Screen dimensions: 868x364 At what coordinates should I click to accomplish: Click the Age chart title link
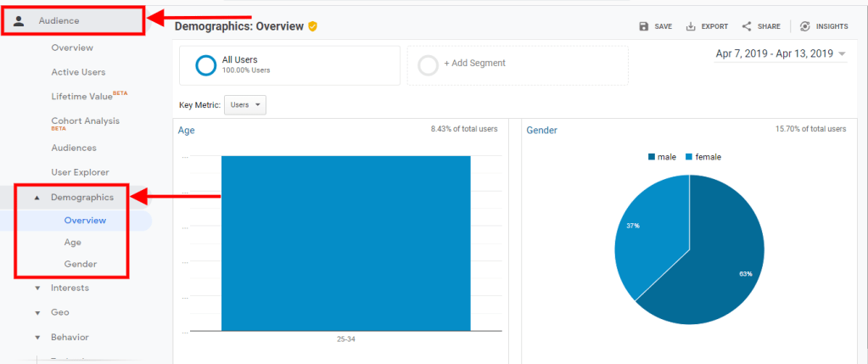tap(186, 131)
